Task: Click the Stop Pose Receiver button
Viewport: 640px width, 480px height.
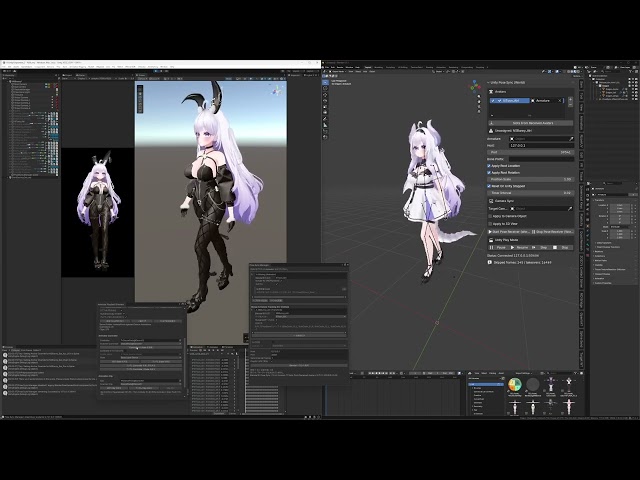Action: pos(552,232)
